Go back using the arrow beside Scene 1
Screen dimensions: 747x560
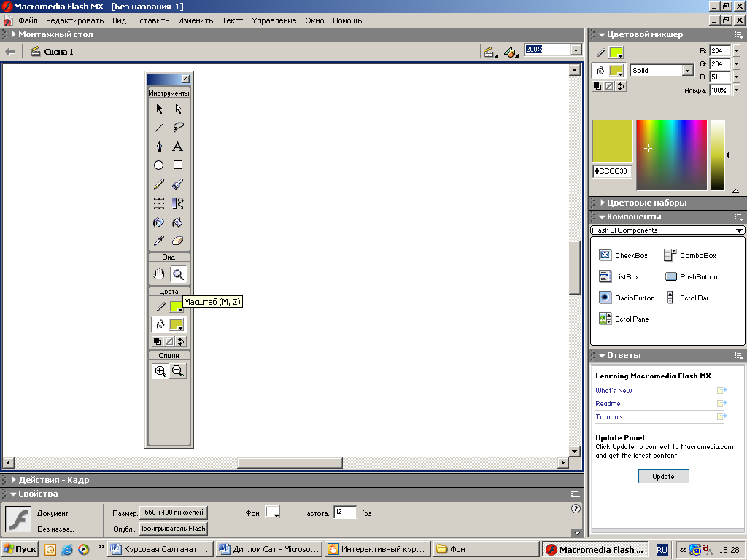(9, 52)
